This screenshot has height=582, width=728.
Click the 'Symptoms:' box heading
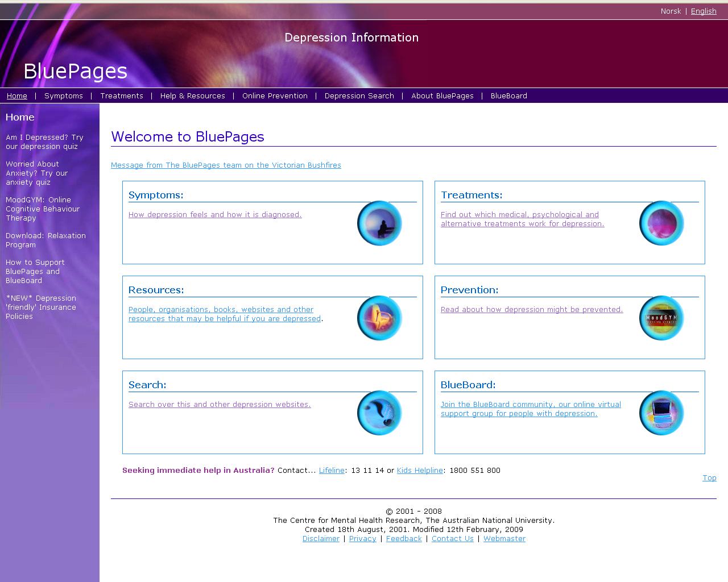point(156,195)
